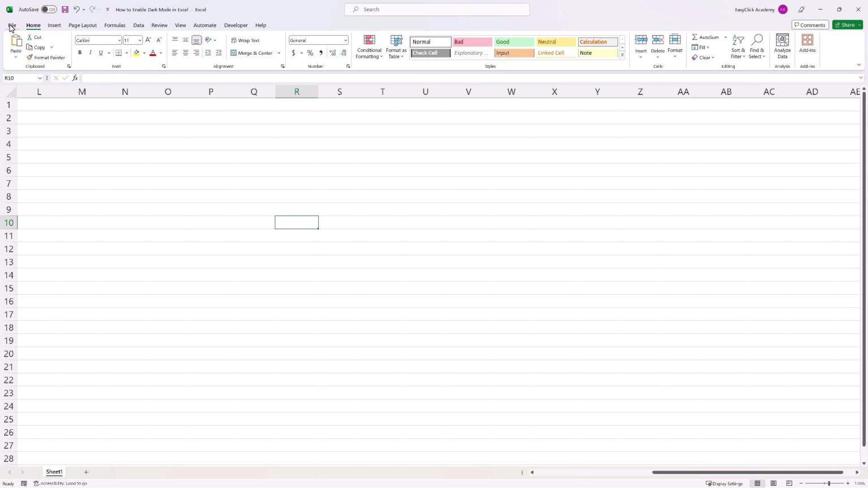Open the font size dropdown

[140, 40]
